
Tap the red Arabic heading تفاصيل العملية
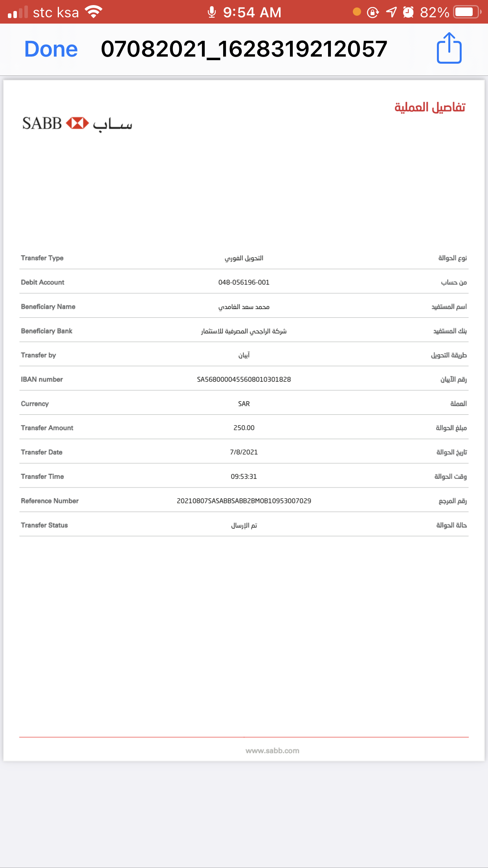430,107
